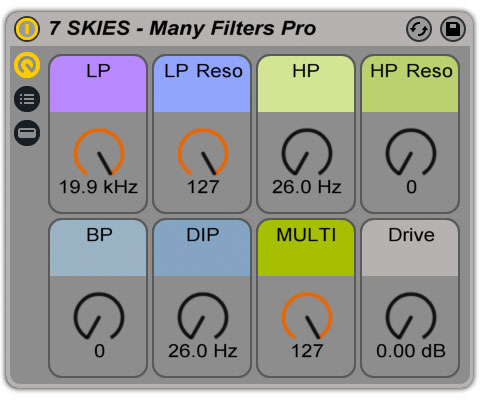Click the 127 value under LP Reso
This screenshot has height=400, width=480.
pos(203,187)
